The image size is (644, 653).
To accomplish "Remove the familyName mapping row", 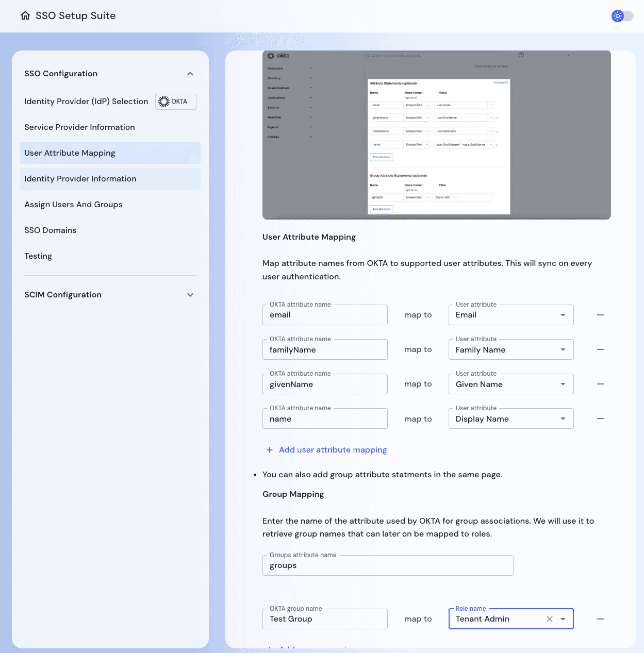I will (x=600, y=349).
